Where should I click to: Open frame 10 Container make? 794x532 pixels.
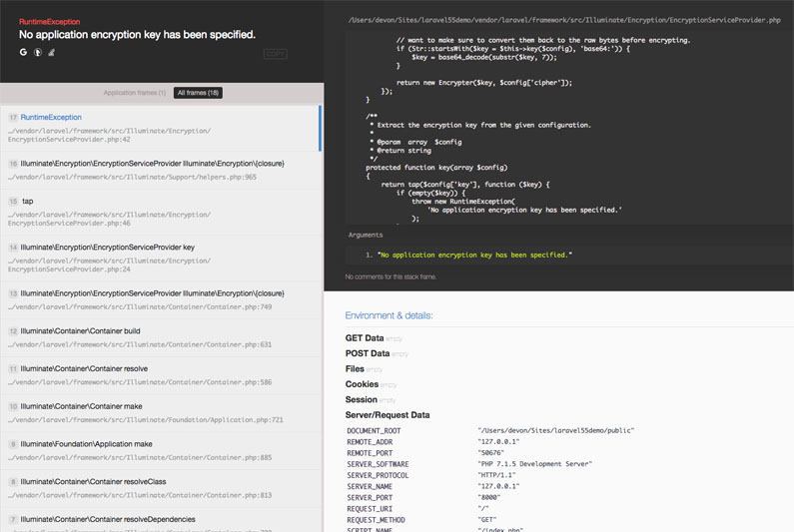162,413
